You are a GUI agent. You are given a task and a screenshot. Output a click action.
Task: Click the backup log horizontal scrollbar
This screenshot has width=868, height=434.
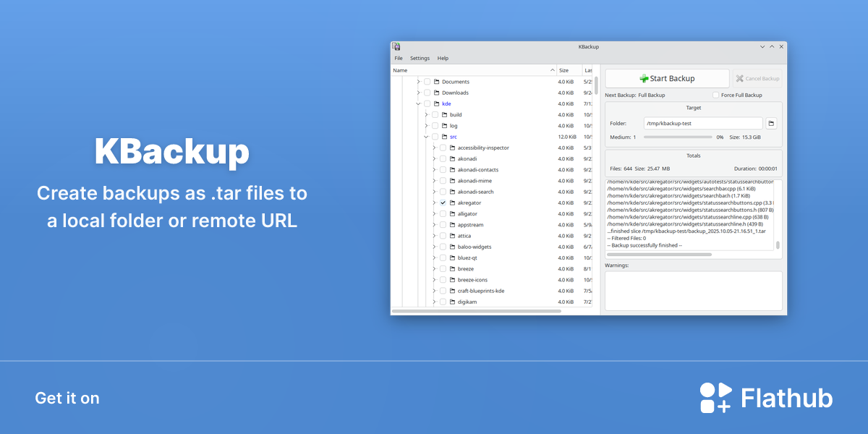point(659,255)
